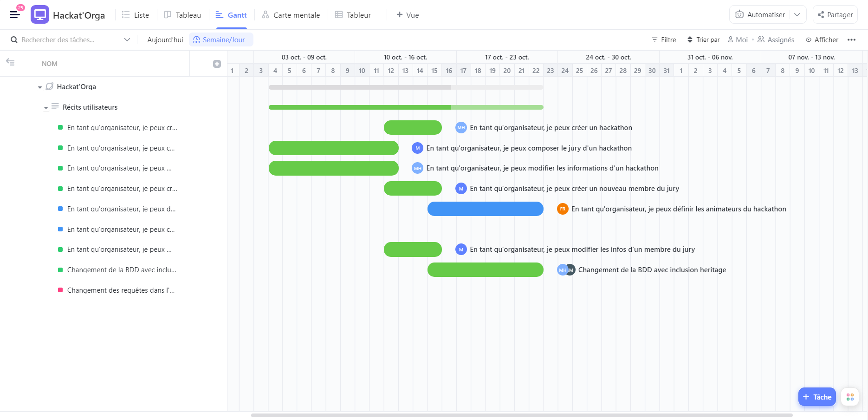Switch to the Carte mentale tab
This screenshot has width=868, height=420.
[291, 15]
